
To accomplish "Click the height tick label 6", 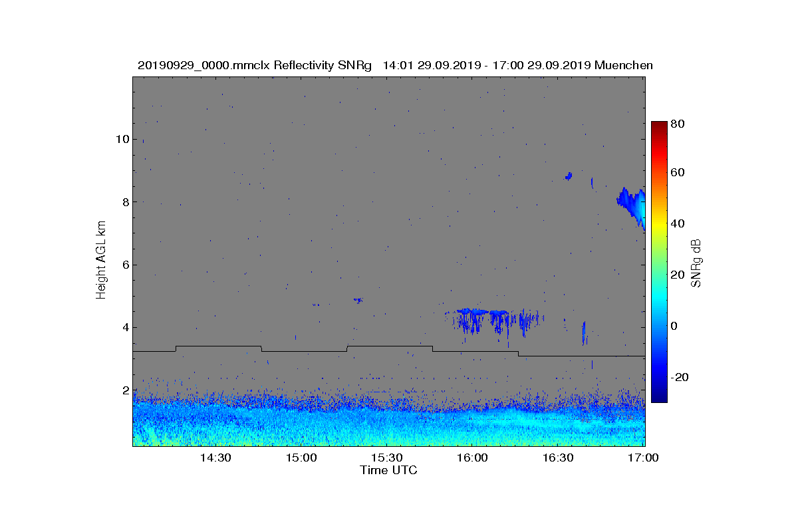I will (x=124, y=265).
